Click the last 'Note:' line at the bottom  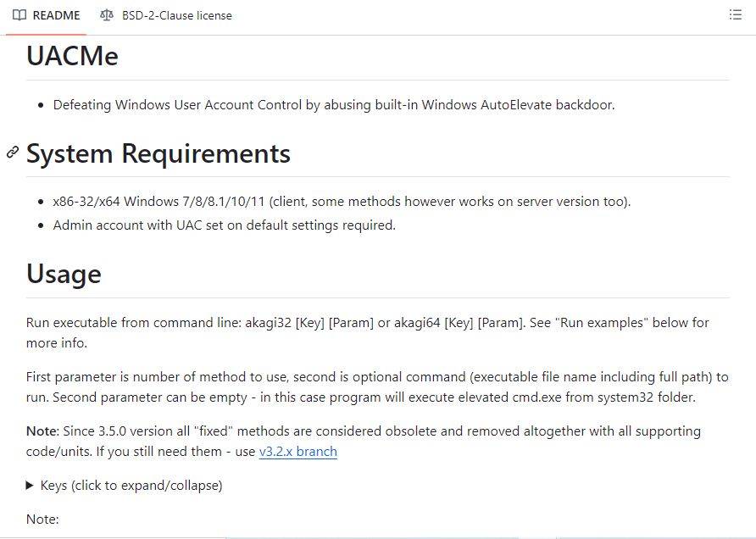42,519
